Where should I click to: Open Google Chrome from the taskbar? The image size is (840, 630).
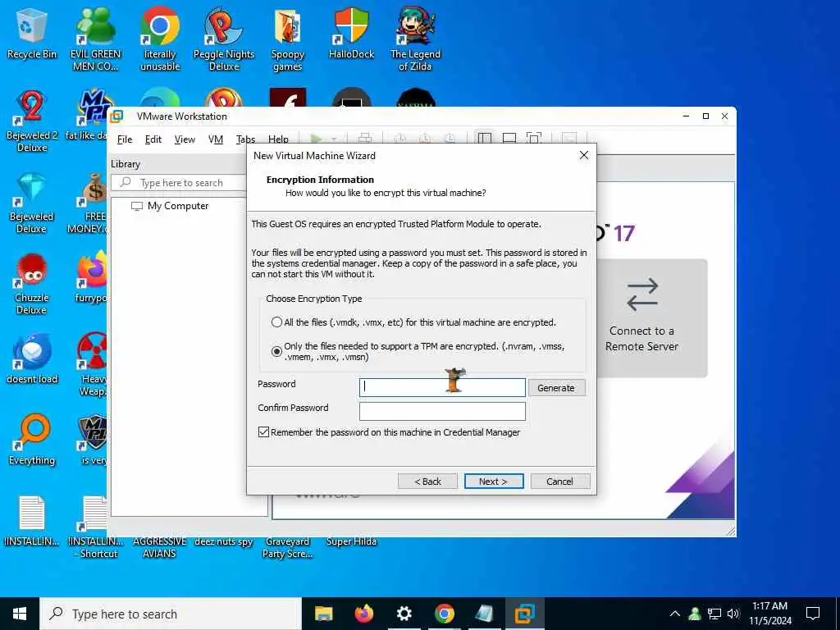444,614
